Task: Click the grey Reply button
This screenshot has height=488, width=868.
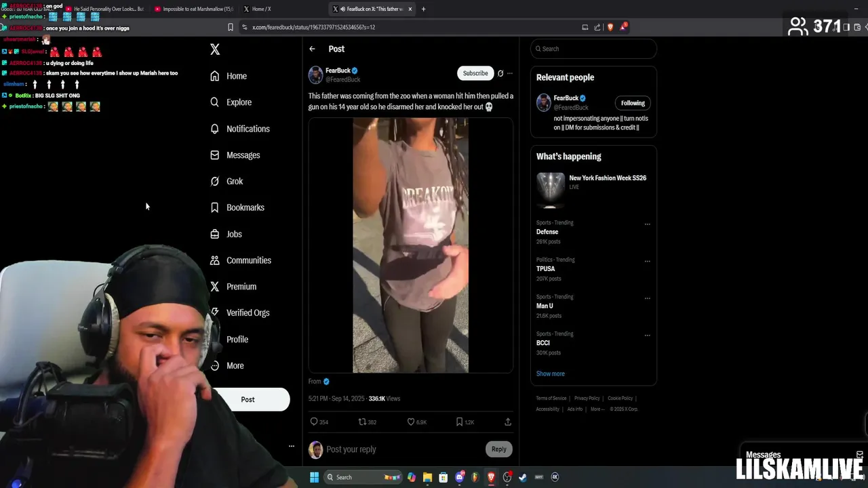Action: pyautogui.click(x=499, y=449)
